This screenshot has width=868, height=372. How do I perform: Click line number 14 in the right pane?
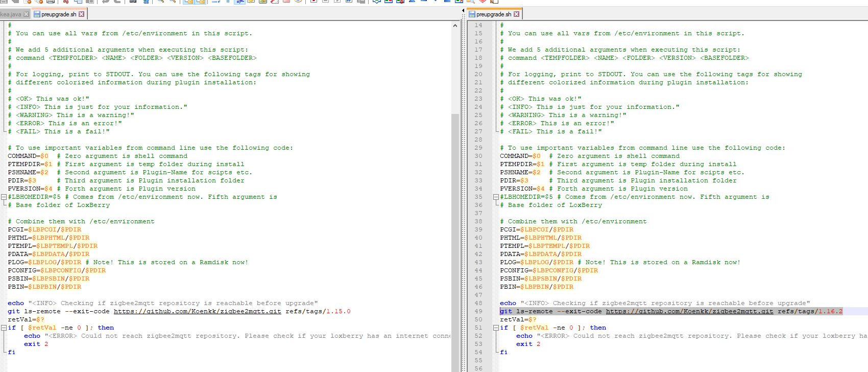pyautogui.click(x=478, y=25)
